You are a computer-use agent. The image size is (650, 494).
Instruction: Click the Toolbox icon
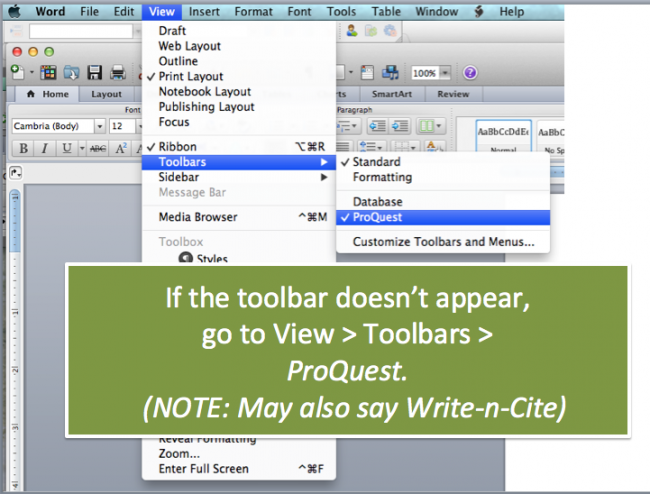coord(367,73)
